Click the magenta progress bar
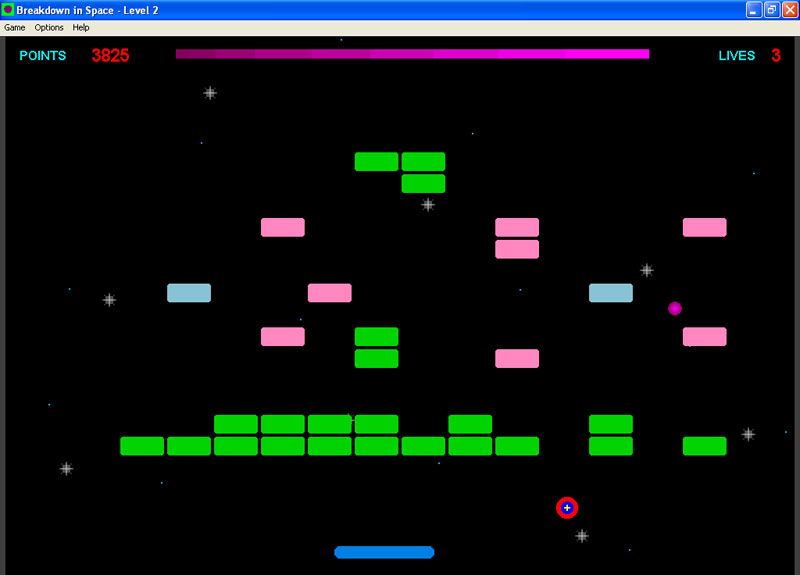The width and height of the screenshot is (800, 575). 412,54
